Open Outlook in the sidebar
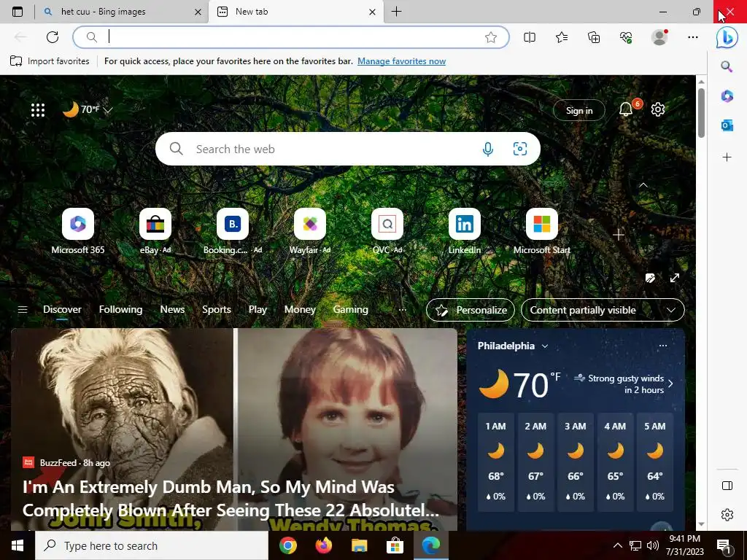Image resolution: width=747 pixels, height=560 pixels. 727,125
